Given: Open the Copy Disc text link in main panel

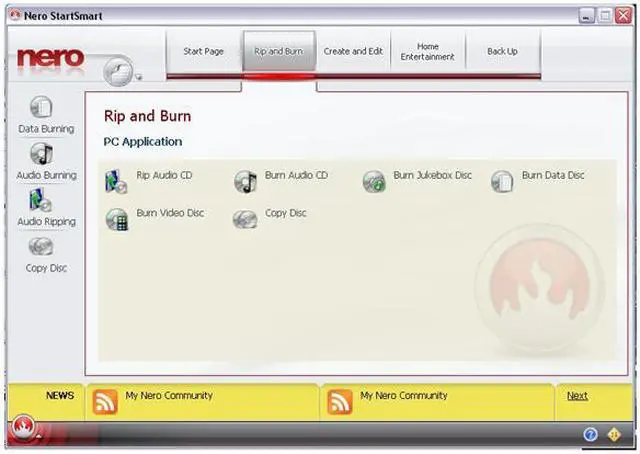Looking at the screenshot, I should (x=286, y=213).
